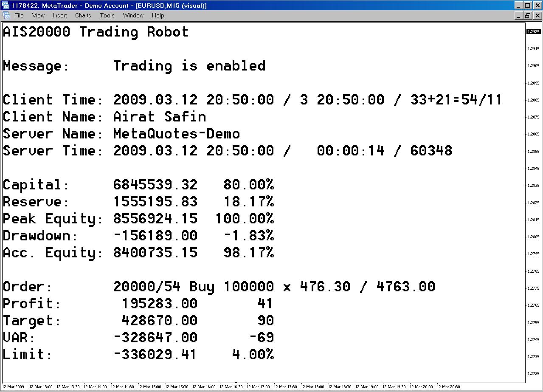The width and height of the screenshot is (543, 392).
Task: Click the Profit value 195283.00
Action: tap(160, 304)
